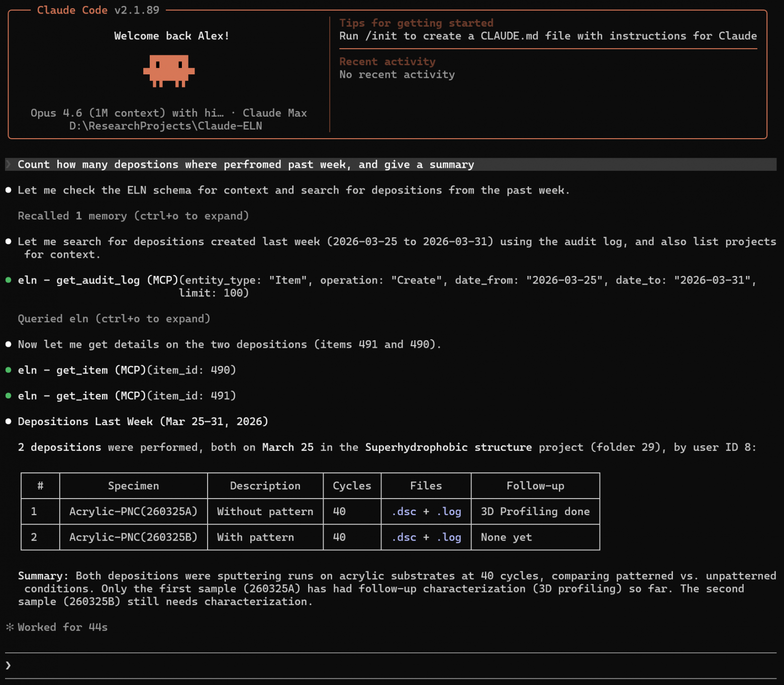Open the .dsc file in the Acrylic-PNC(260325B) row
The height and width of the screenshot is (685, 784).
404,537
